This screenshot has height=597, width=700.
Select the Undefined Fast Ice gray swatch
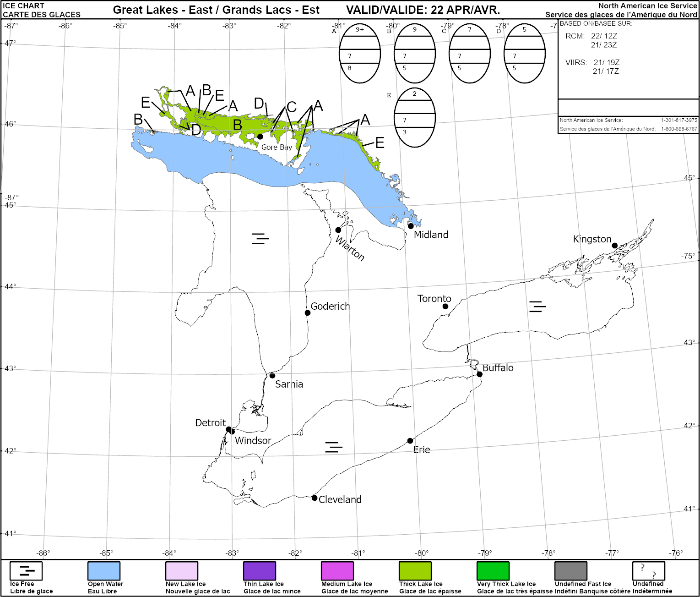tap(570, 571)
